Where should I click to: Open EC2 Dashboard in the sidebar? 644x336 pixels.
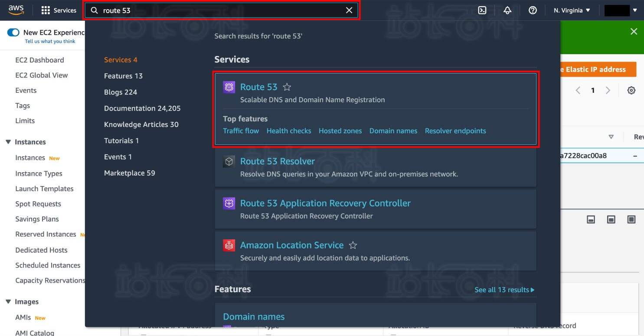[39, 60]
